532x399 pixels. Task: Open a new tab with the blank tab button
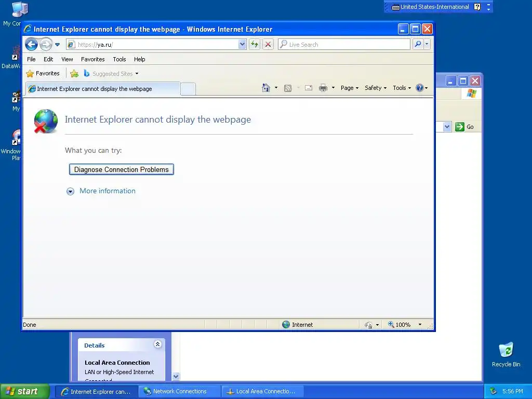188,89
